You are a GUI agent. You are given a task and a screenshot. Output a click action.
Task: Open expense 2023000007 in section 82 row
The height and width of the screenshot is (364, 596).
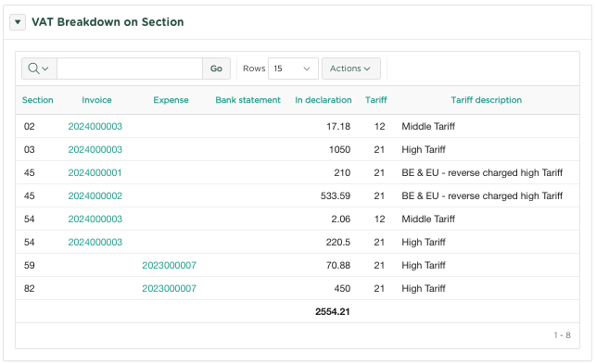tap(169, 288)
